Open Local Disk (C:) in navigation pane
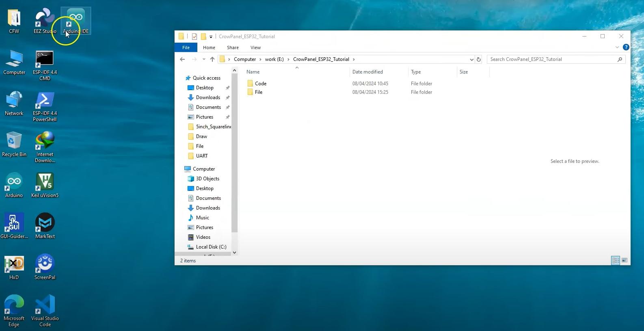This screenshot has height=331, width=644. (x=211, y=247)
